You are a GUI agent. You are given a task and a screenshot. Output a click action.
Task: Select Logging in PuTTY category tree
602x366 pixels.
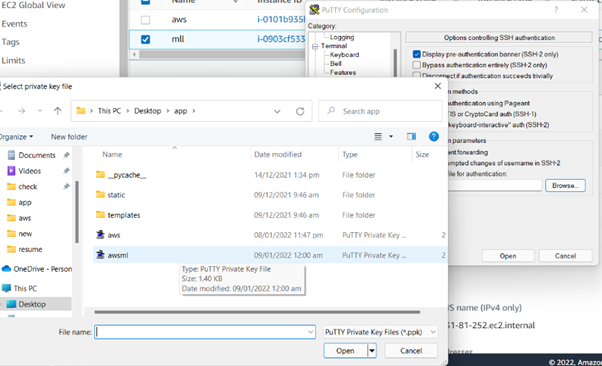coord(342,37)
